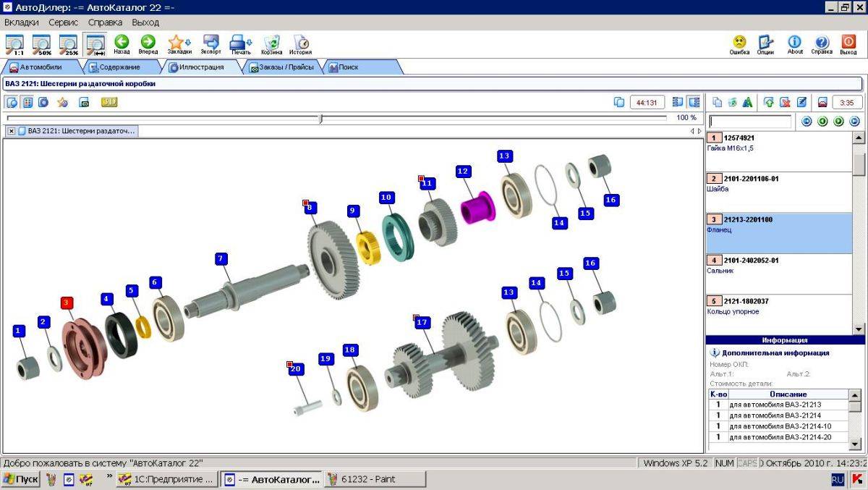Screen dimensions: 868x490
Task: Jump to the first part in the list
Action: tap(807, 122)
